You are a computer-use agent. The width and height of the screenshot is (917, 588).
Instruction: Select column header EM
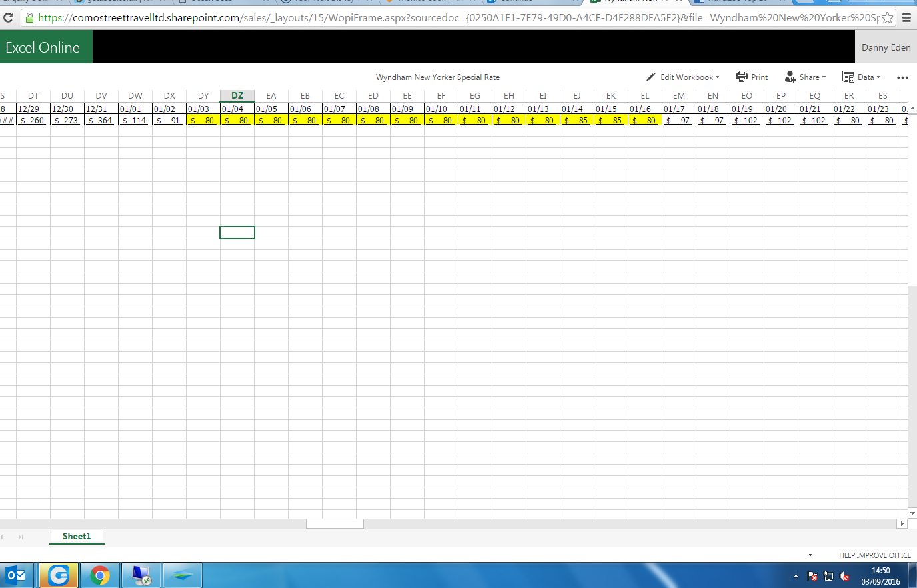(679, 96)
